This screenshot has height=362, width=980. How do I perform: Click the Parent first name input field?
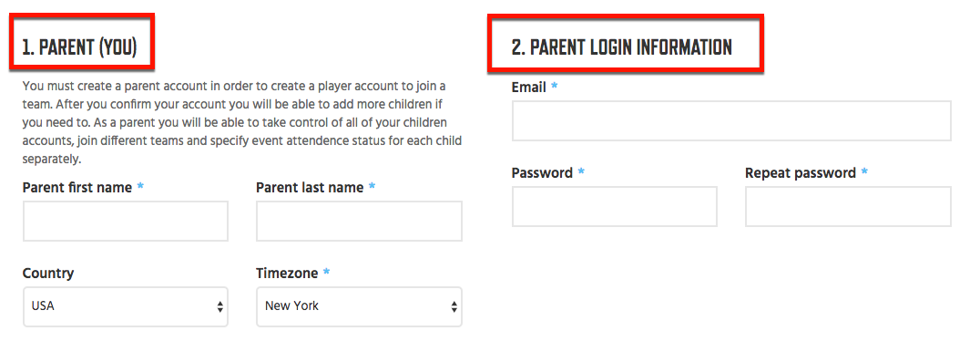point(126,221)
